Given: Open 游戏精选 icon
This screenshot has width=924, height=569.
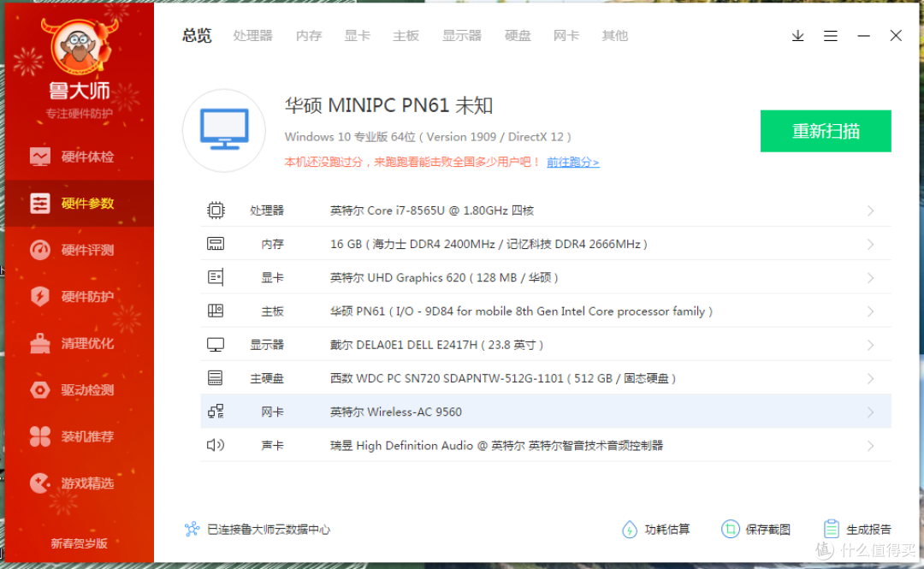Looking at the screenshot, I should pyautogui.click(x=40, y=483).
